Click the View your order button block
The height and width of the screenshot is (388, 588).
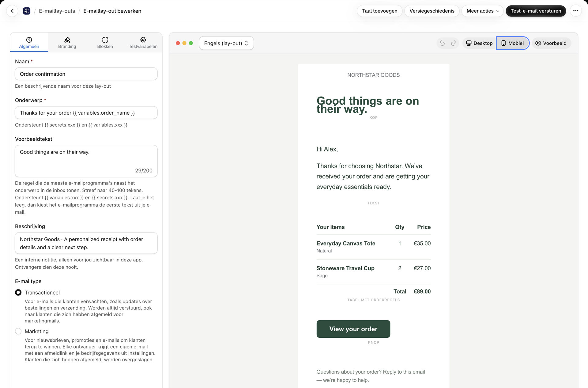tap(353, 329)
